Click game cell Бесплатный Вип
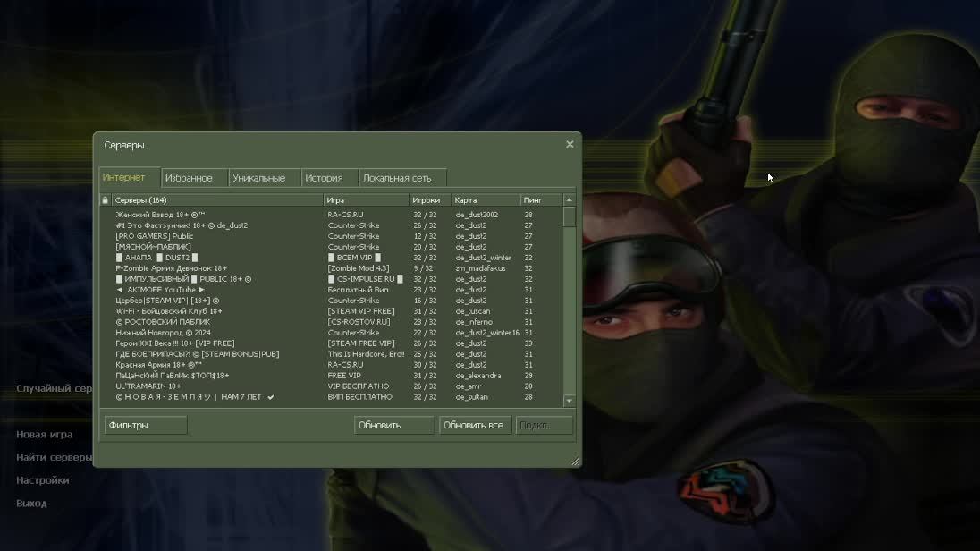 (x=359, y=290)
